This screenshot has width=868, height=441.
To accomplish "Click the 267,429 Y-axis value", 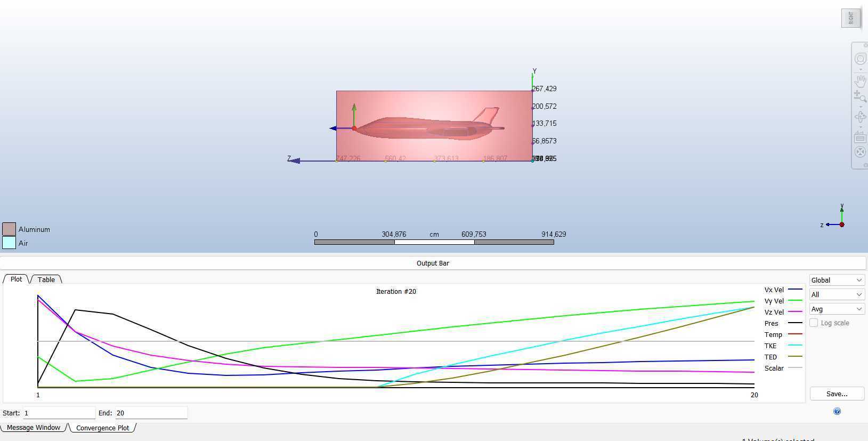I will coord(544,89).
